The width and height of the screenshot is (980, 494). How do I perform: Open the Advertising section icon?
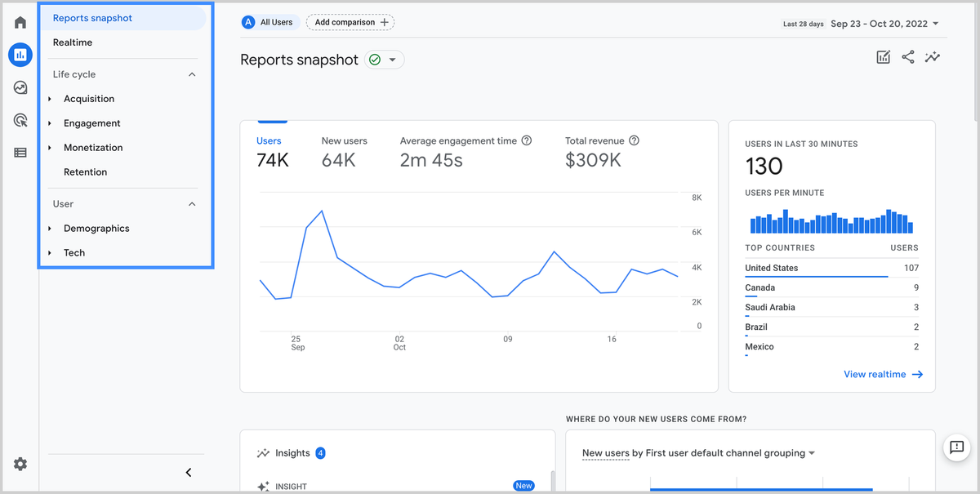20,120
